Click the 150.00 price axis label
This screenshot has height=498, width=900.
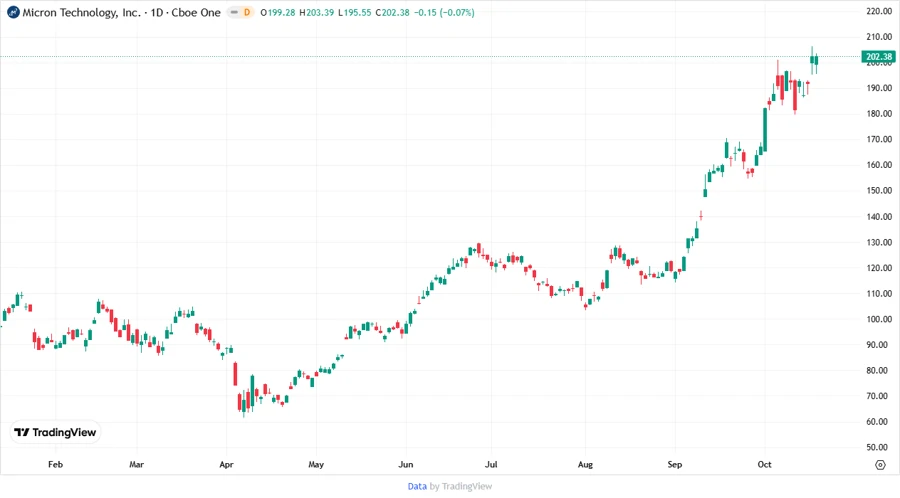pyautogui.click(x=879, y=190)
